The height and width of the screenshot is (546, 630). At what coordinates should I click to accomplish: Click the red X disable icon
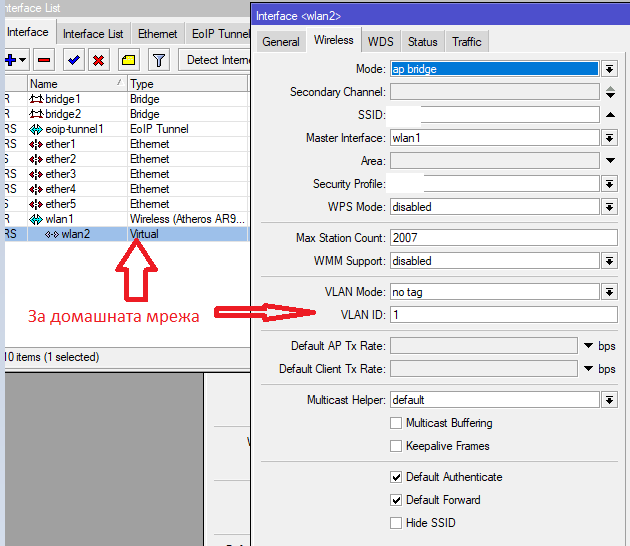click(x=98, y=60)
